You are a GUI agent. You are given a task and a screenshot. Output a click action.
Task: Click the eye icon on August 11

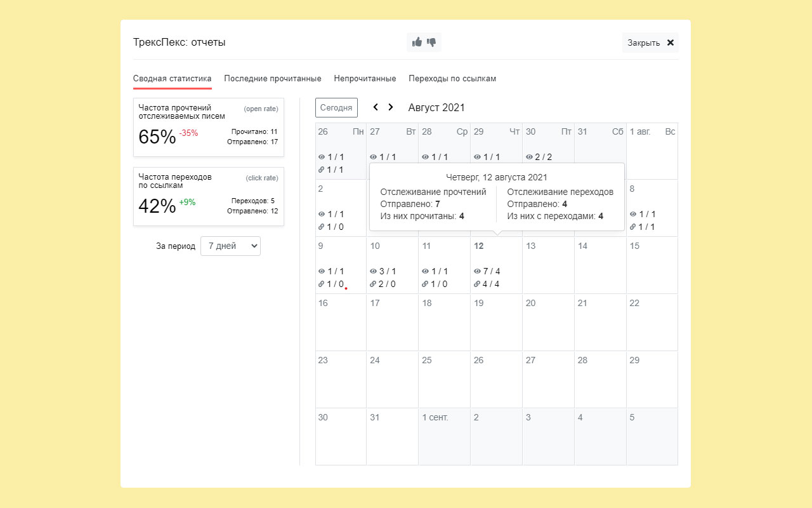coord(425,271)
